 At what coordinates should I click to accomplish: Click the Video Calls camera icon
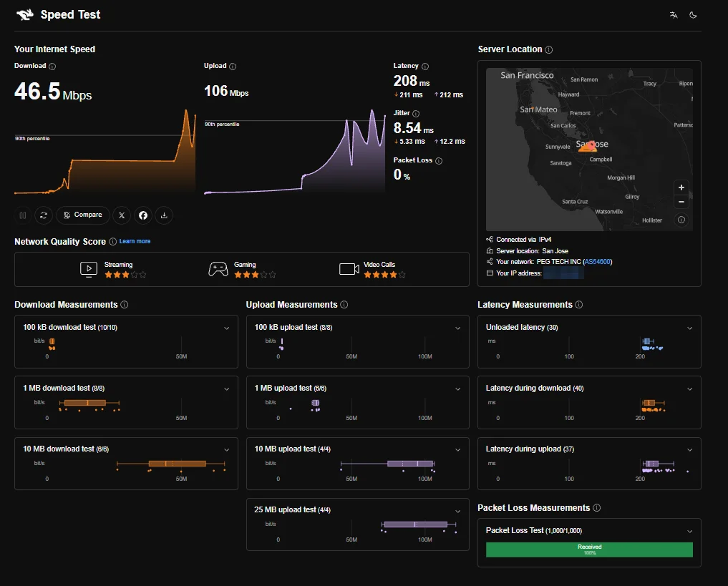click(349, 269)
